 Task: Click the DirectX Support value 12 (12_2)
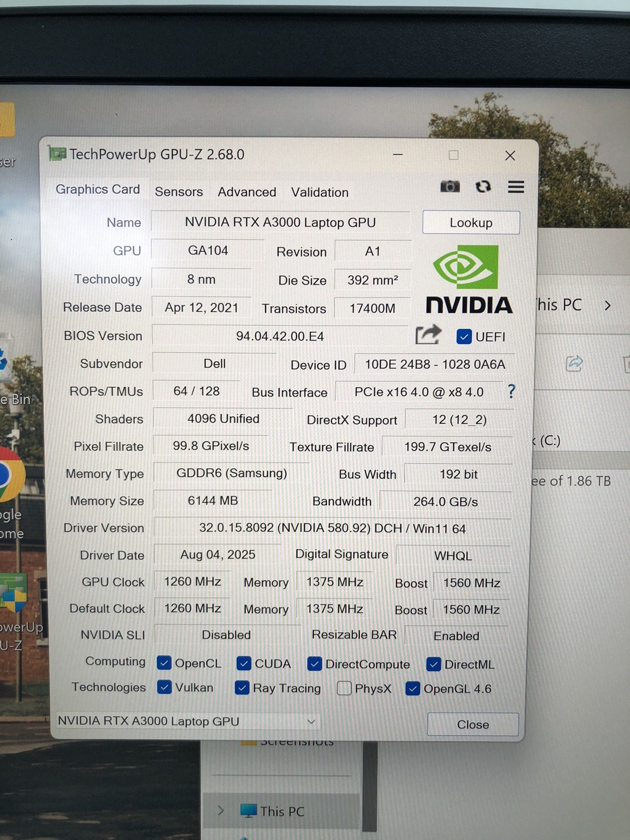(459, 420)
